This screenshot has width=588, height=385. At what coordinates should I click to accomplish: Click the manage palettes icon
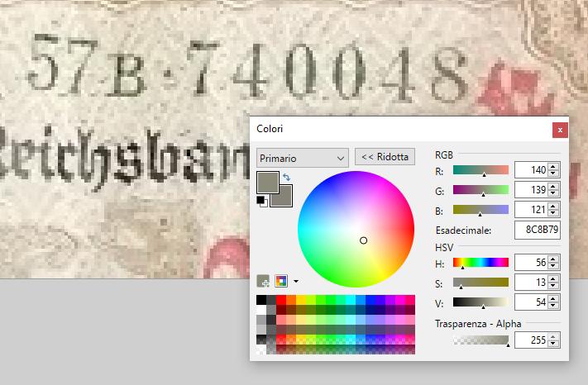[x=281, y=281]
